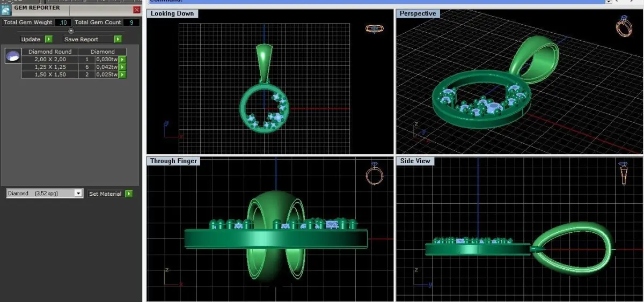Click the green arrow on the 1,25 X 1,25 row

122,67
